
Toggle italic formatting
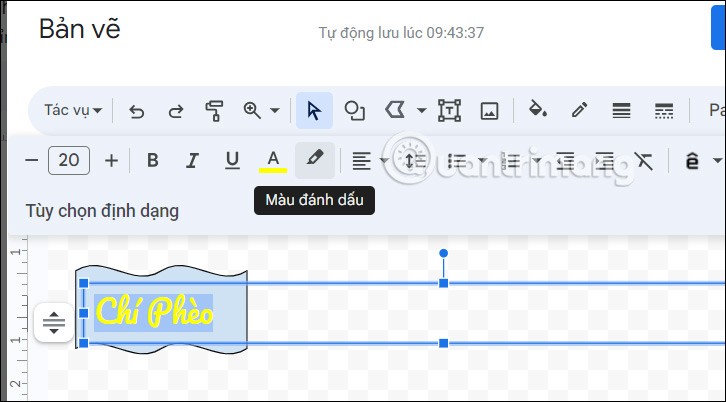point(192,160)
